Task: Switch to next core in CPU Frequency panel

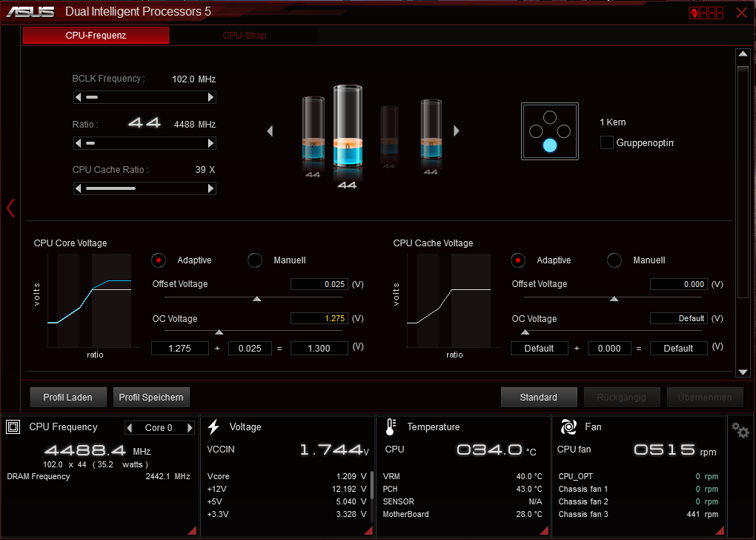Action: [x=190, y=427]
